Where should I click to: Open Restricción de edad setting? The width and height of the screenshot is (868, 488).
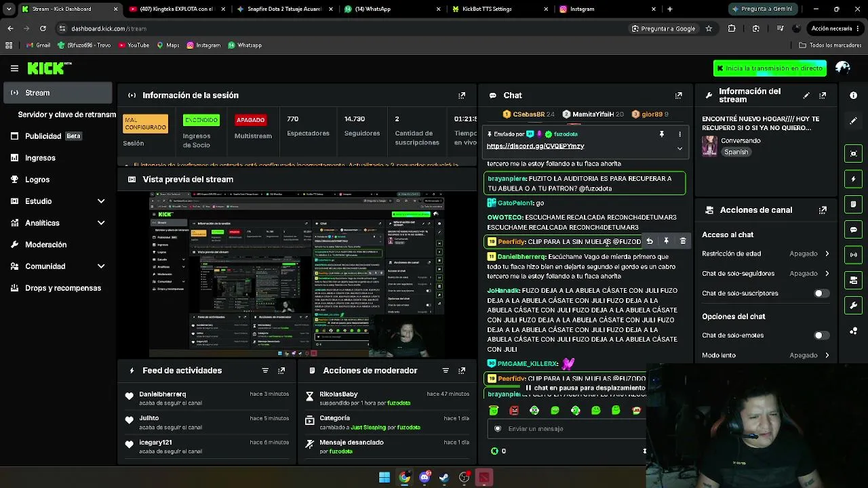click(766, 253)
